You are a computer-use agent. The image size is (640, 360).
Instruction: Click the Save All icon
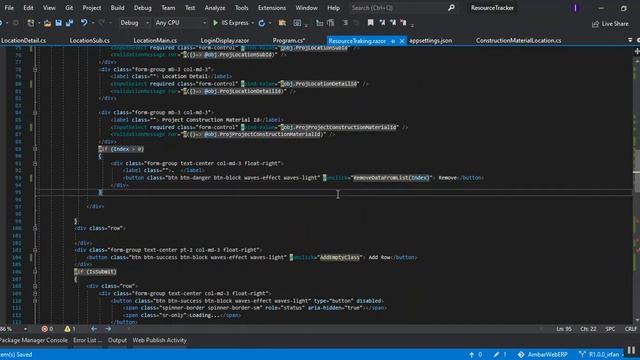pos(69,23)
